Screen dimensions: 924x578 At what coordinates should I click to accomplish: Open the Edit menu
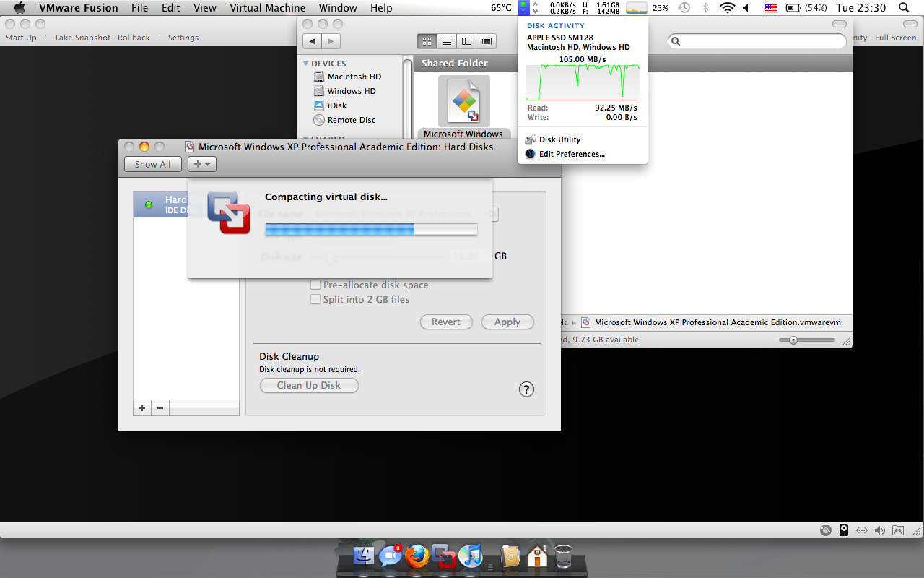pyautogui.click(x=171, y=8)
